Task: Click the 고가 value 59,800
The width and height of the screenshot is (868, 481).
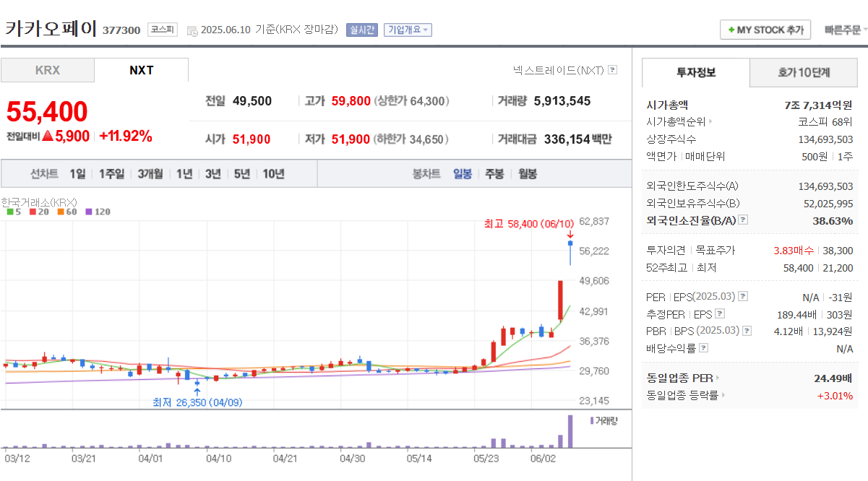Action: [351, 101]
